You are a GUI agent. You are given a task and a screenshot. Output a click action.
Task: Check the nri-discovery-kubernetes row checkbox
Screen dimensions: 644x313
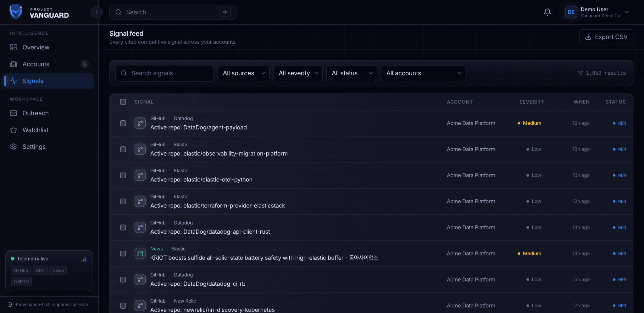click(x=123, y=305)
